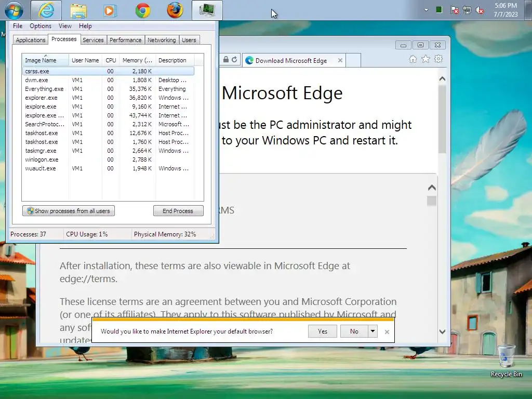Screen dimensions: 532x399
Task: Open Task Manager View menu
Action: 65,26
